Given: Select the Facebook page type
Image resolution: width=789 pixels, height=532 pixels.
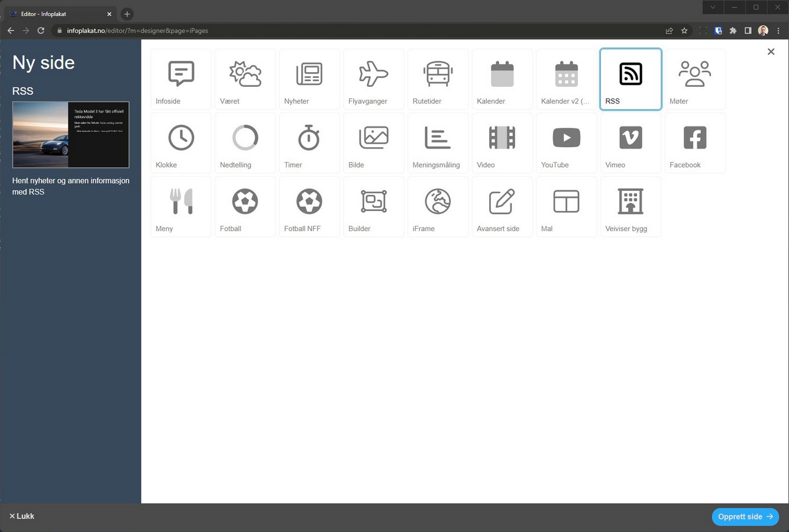Looking at the screenshot, I should coord(694,143).
